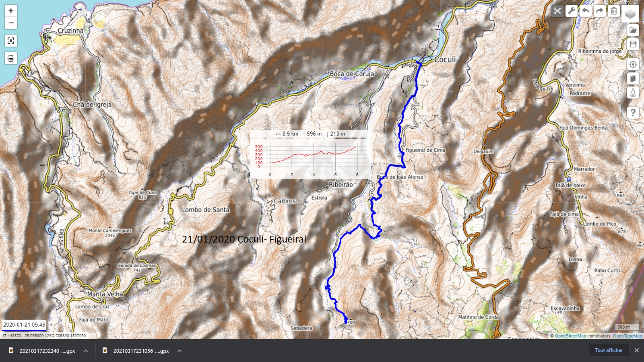644x362 pixels.
Task: Expand options for 20210317232340 gpx download
Action: 86,351
